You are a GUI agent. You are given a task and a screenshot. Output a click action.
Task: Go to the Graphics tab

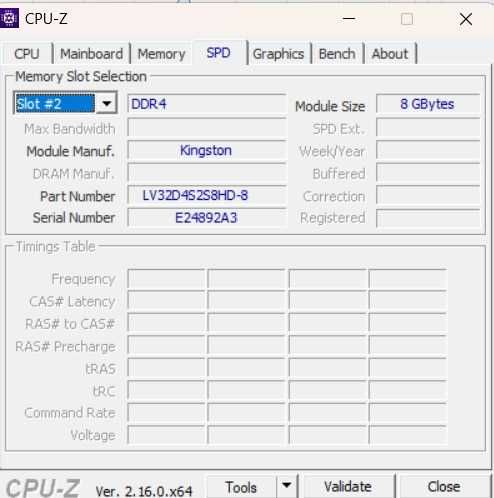(278, 54)
